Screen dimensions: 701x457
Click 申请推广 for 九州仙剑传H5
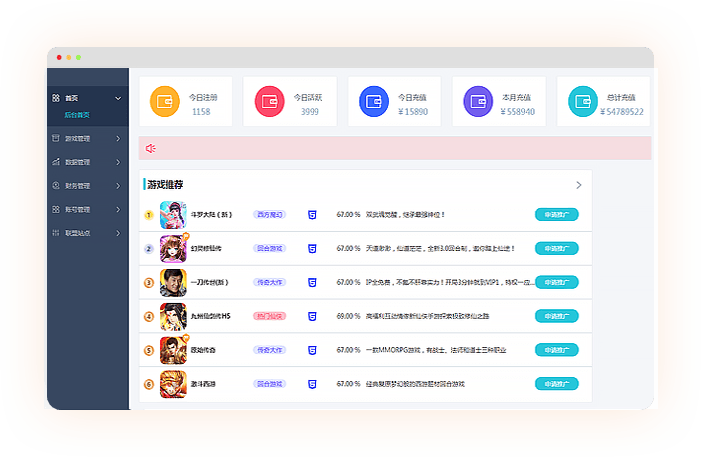557,316
